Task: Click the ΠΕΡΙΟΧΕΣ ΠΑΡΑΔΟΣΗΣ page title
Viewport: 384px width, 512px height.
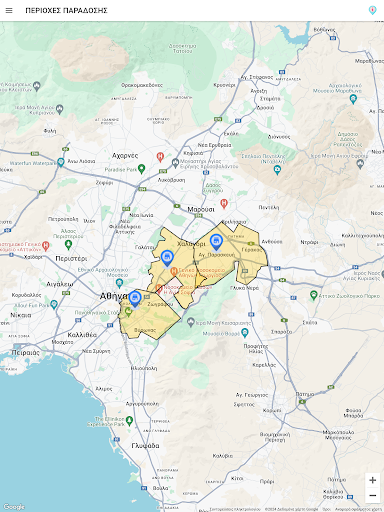Action: click(x=66, y=11)
